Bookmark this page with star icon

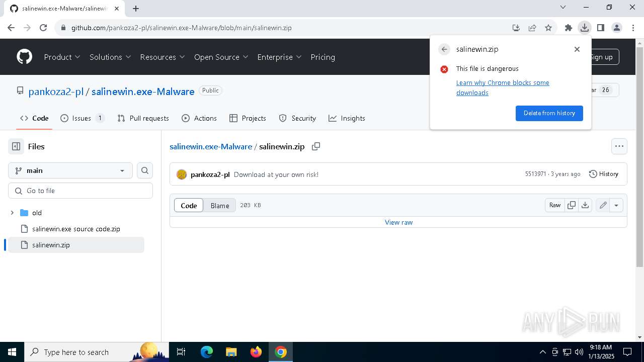pos(548,28)
